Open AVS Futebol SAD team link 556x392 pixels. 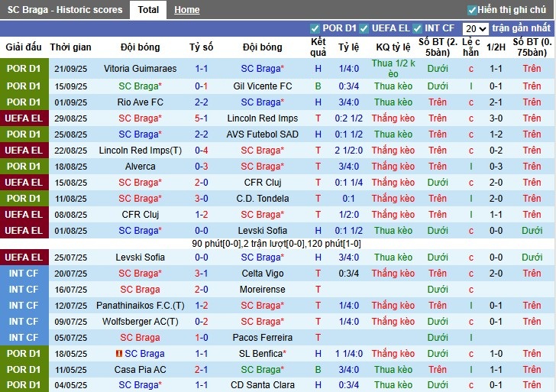pyautogui.click(x=263, y=134)
